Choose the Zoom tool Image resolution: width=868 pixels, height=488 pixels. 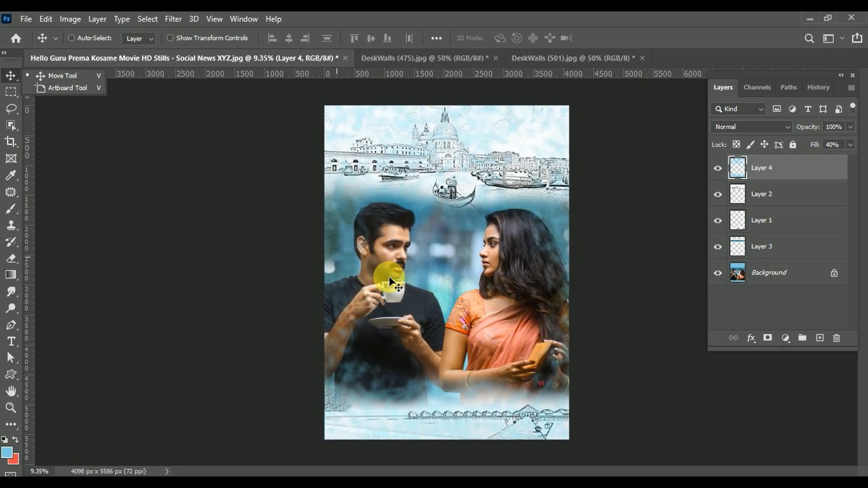[11, 407]
